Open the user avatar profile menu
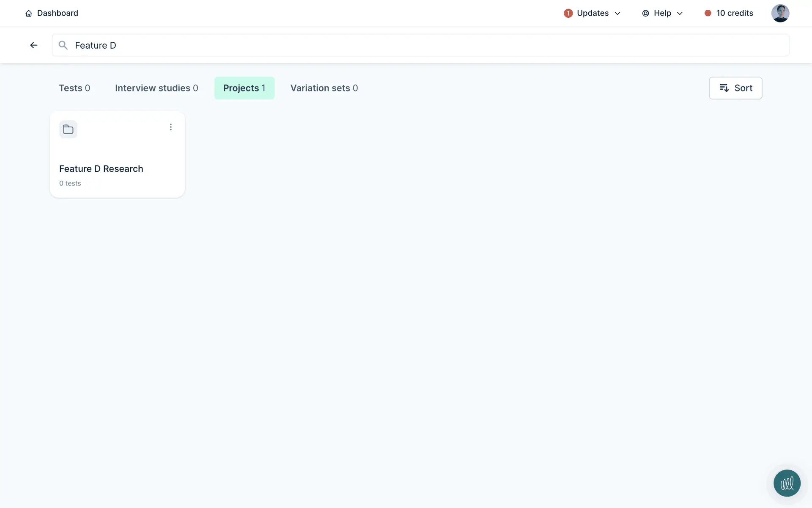 (780, 13)
